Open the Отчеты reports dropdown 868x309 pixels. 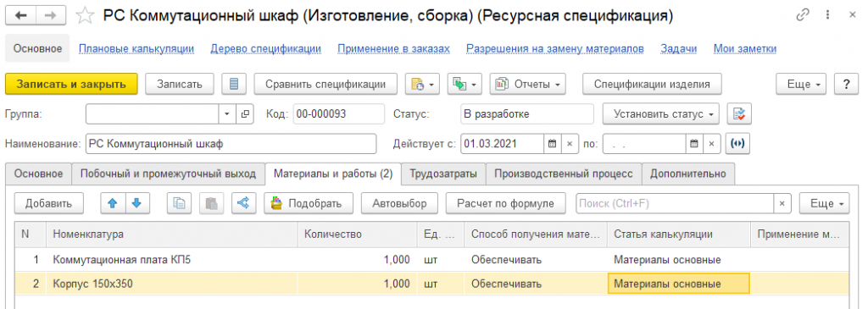coord(528,84)
